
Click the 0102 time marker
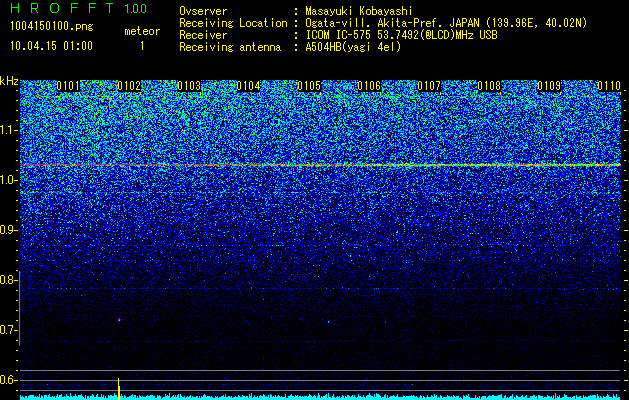pyautogui.click(x=129, y=86)
